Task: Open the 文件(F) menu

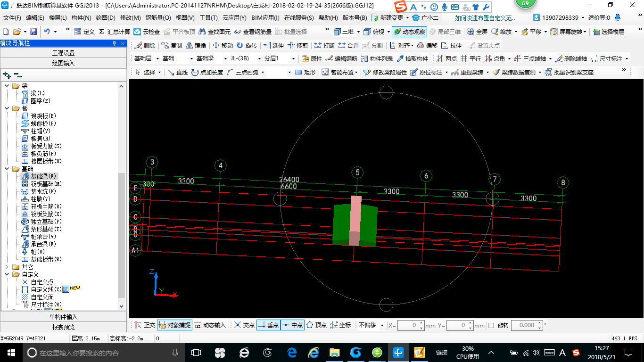Action: 12,18
